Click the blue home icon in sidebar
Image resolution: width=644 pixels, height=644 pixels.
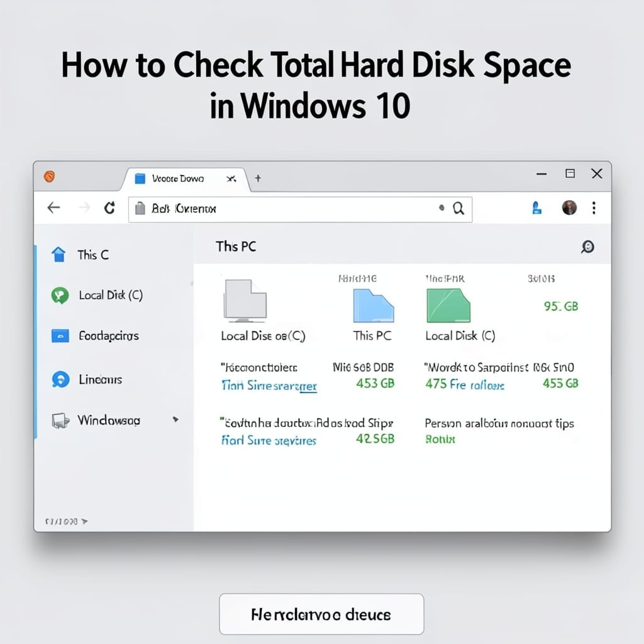[58, 254]
